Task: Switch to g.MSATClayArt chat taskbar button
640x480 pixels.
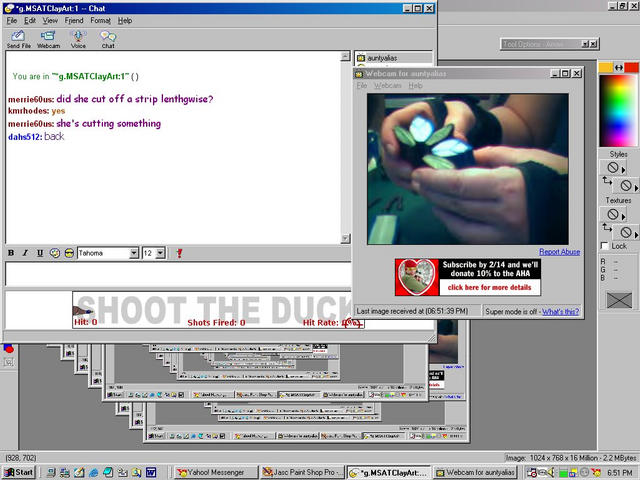Action: point(389,472)
